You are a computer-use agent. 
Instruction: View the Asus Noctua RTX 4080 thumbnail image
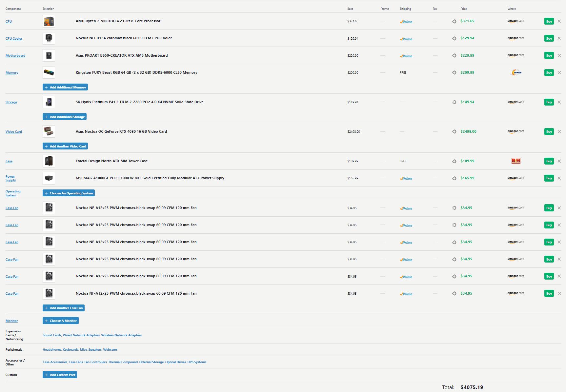pos(49,131)
